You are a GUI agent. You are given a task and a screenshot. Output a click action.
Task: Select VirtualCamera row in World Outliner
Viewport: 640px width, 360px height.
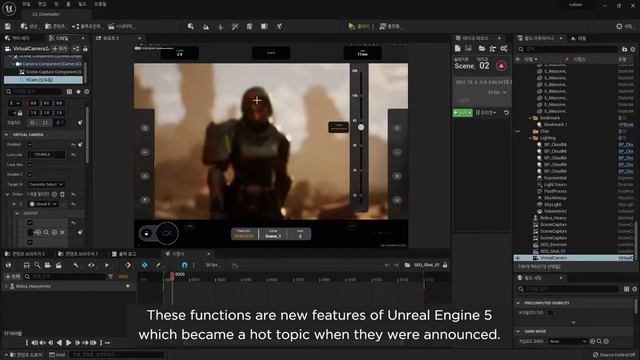[573, 258]
